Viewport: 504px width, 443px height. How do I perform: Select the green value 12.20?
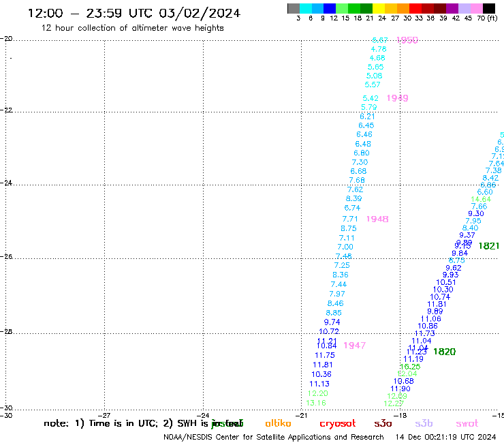coord(317,393)
